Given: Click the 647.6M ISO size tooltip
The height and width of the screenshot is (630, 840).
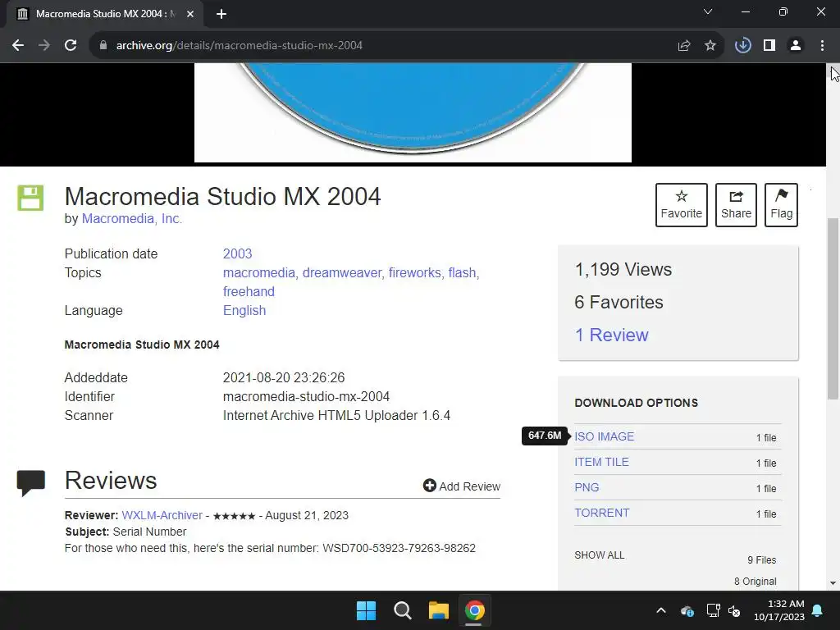Looking at the screenshot, I should click(x=545, y=436).
